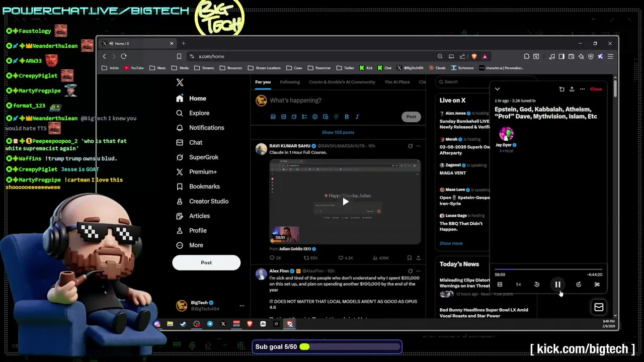644x362 pixels.
Task: Click the red Close link
Action: coord(596,89)
